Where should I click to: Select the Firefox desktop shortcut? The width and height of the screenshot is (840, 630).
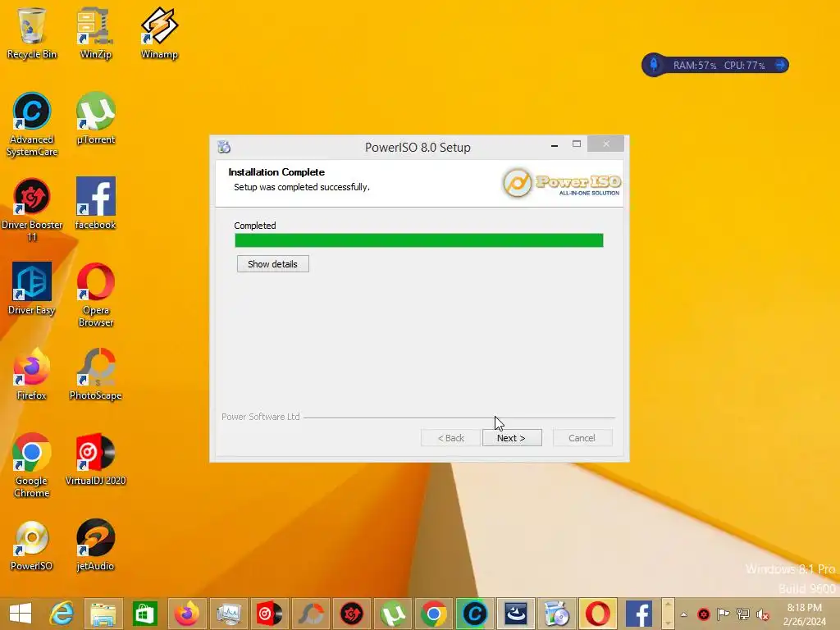(32, 374)
